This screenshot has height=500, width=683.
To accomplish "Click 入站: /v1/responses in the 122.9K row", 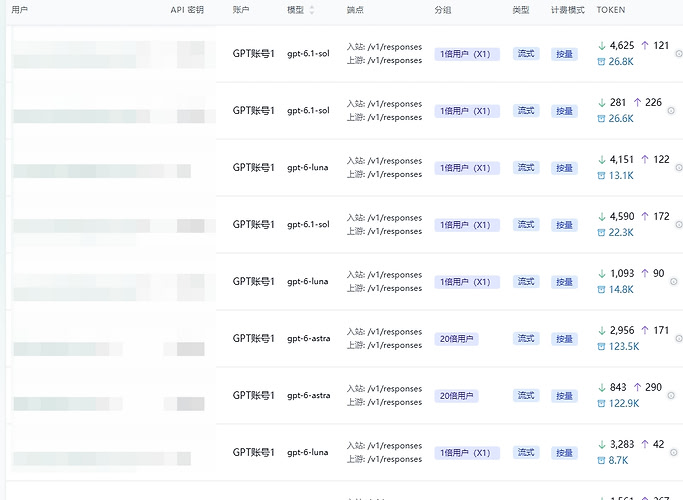I will [385, 389].
